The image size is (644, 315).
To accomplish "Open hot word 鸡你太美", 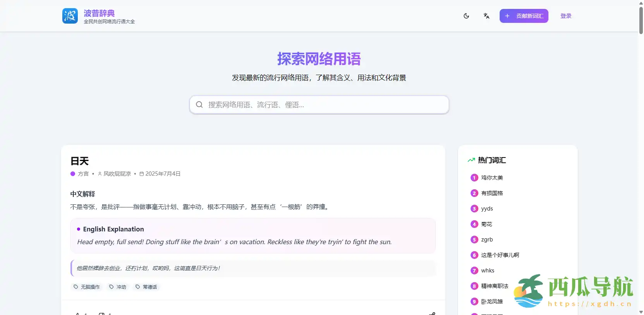I will click(492, 178).
